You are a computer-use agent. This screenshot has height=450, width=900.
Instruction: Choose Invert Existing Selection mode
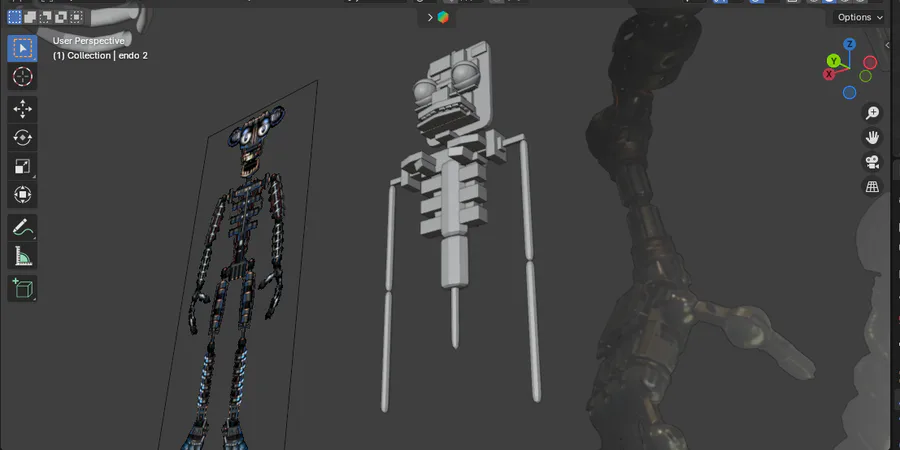pyautogui.click(x=61, y=17)
